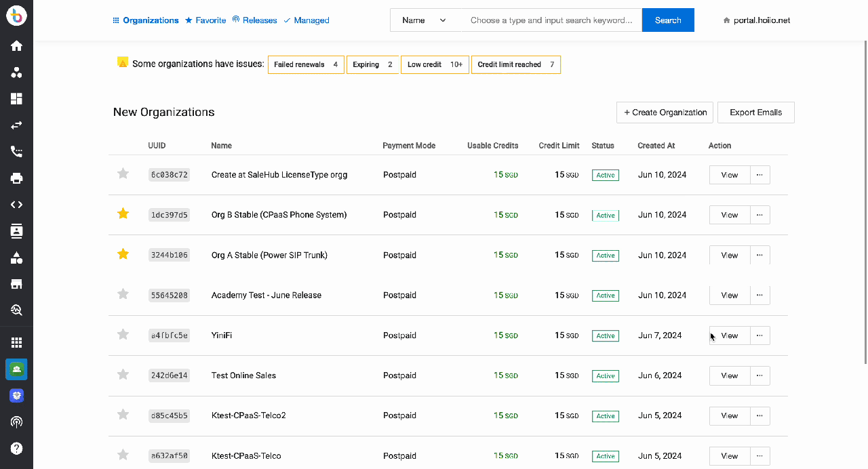Click the Export Emails button
Screen dimensions: 868x469
click(755, 113)
